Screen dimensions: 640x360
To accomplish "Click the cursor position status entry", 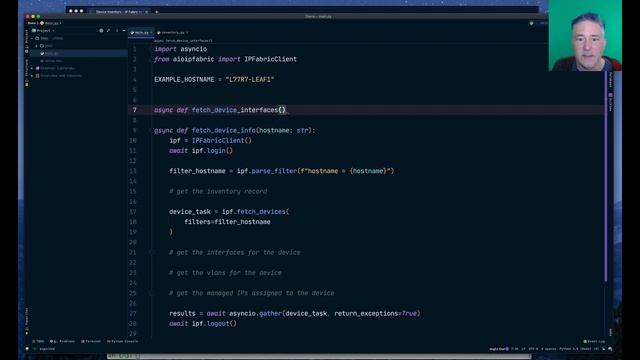I will [x=515, y=349].
